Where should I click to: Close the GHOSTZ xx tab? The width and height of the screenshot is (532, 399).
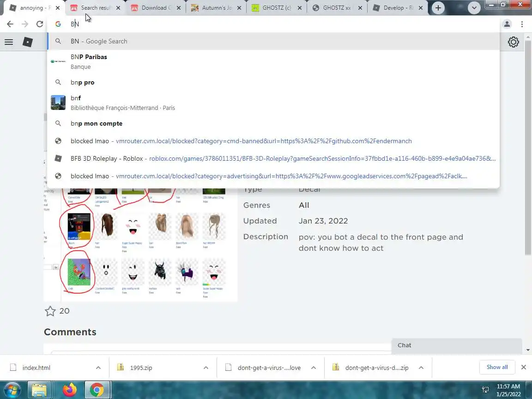point(360,8)
